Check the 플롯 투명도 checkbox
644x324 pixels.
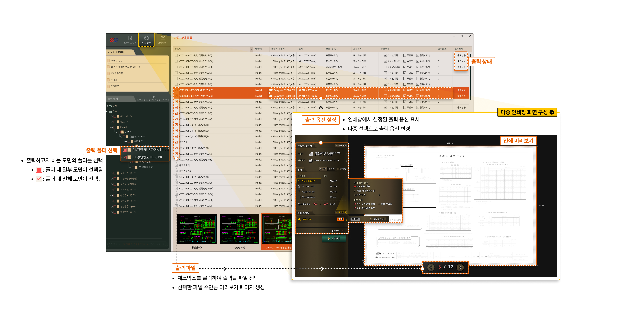pos(379,204)
